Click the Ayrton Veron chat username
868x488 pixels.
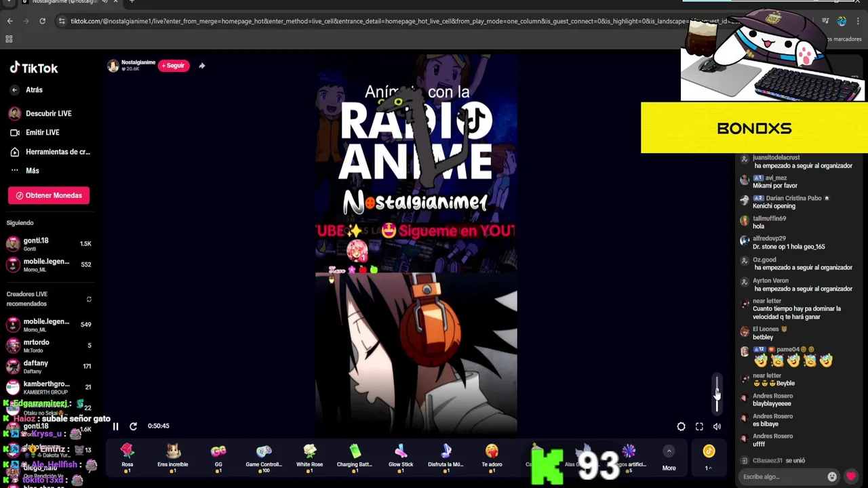coord(770,281)
